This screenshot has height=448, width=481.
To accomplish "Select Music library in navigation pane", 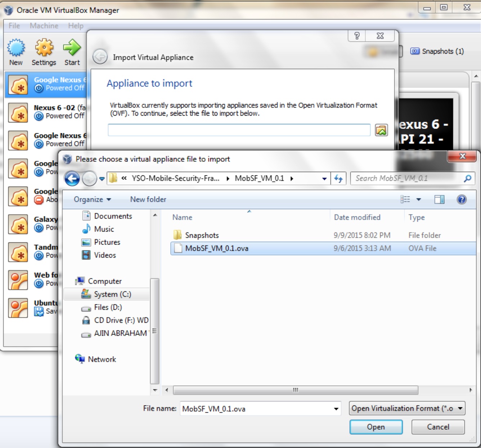I will [x=98, y=229].
